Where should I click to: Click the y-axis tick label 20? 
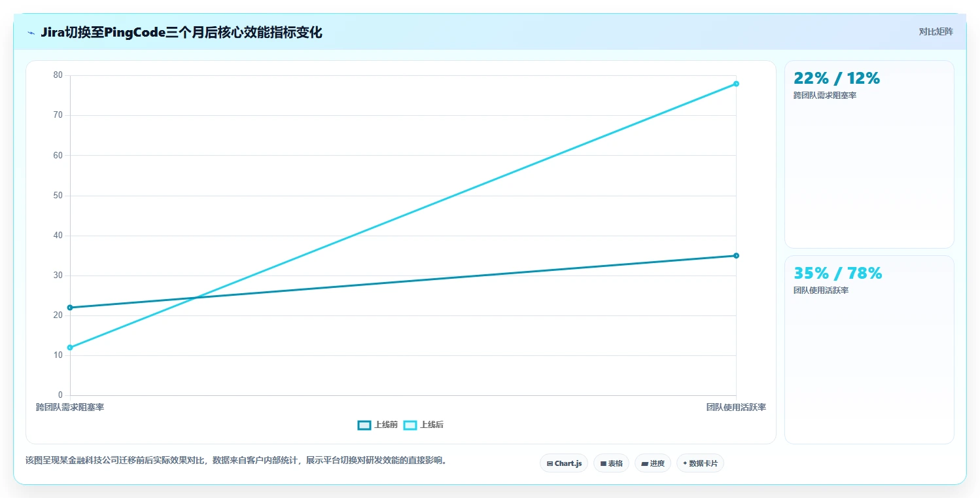(58, 315)
